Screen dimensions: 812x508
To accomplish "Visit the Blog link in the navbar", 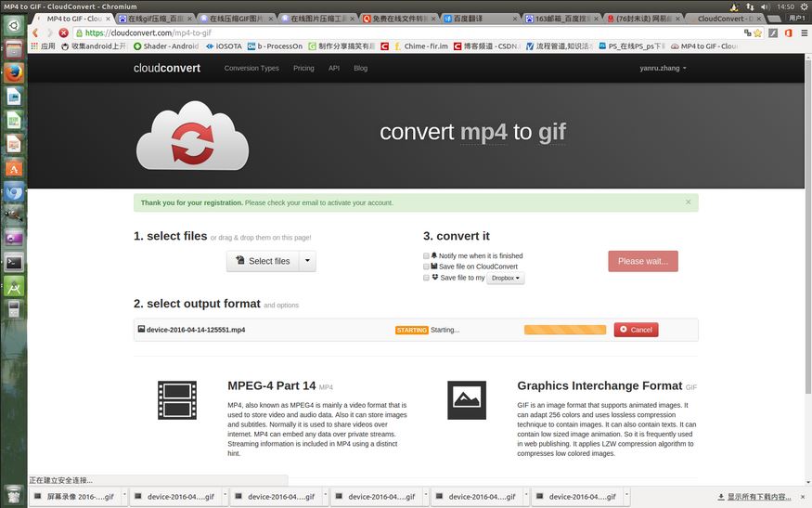I will pyautogui.click(x=360, y=68).
